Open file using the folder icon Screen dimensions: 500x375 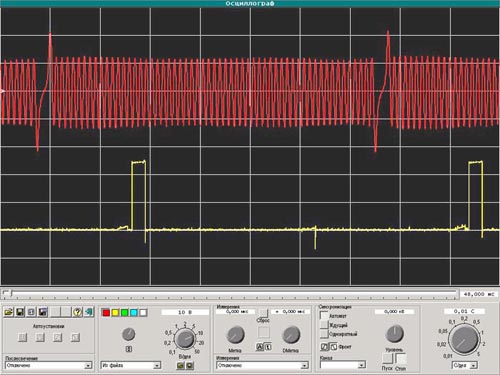9,312
